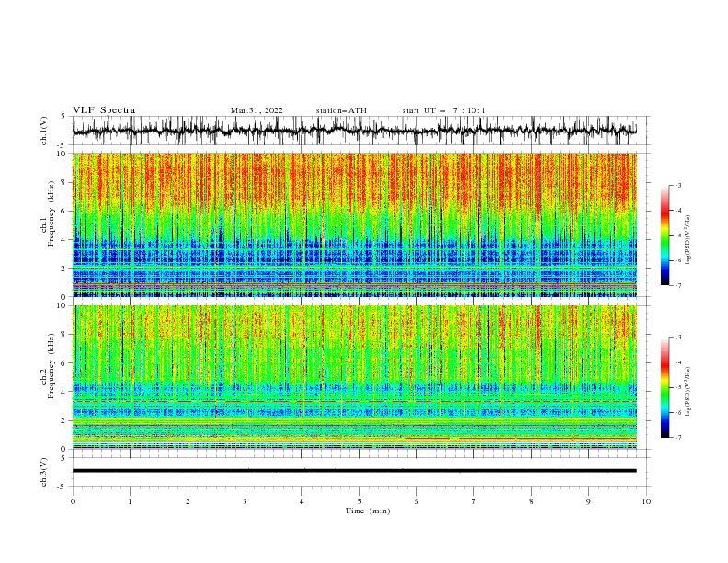This screenshot has width=728, height=563.
Task: Click the "ch.1(V)" axis label
Action: (x=44, y=131)
